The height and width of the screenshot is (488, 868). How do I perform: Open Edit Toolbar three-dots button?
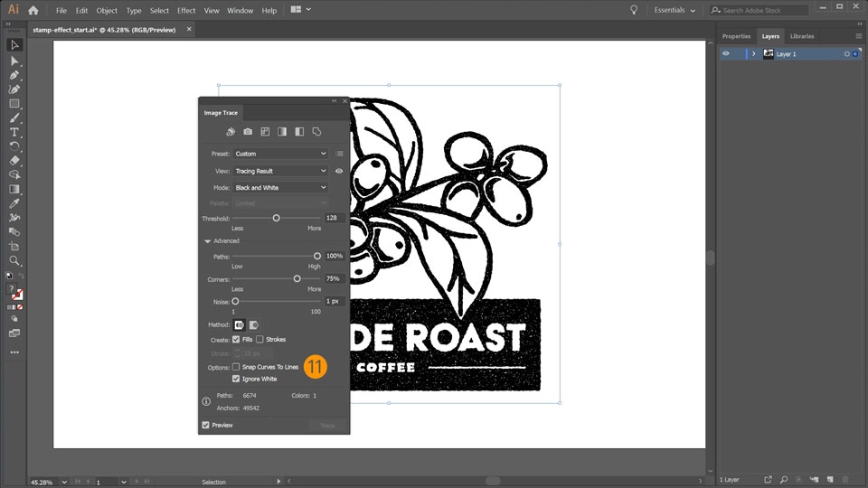[14, 352]
